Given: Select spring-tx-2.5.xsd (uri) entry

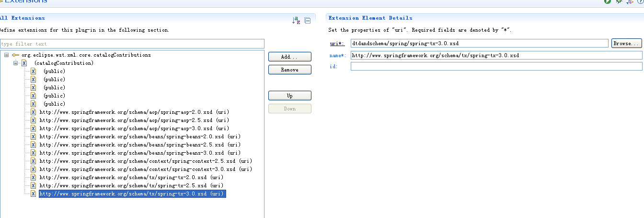Looking at the screenshot, I should [x=131, y=185].
